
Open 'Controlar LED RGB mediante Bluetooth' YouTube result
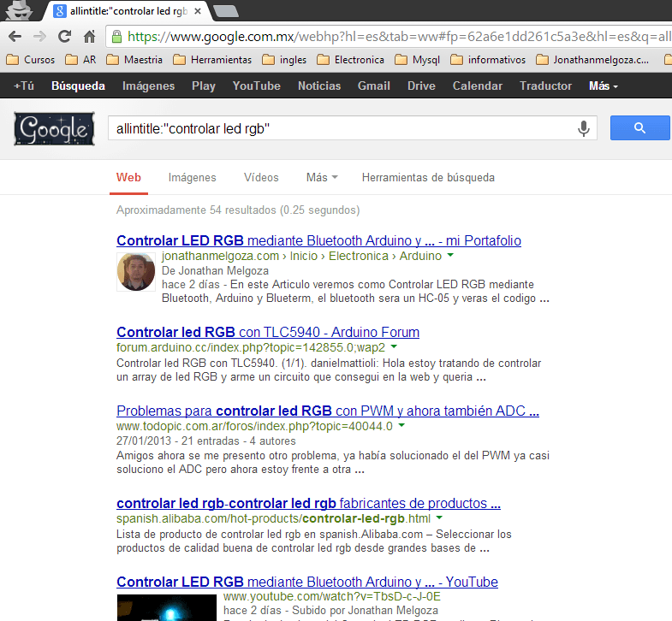click(x=307, y=582)
